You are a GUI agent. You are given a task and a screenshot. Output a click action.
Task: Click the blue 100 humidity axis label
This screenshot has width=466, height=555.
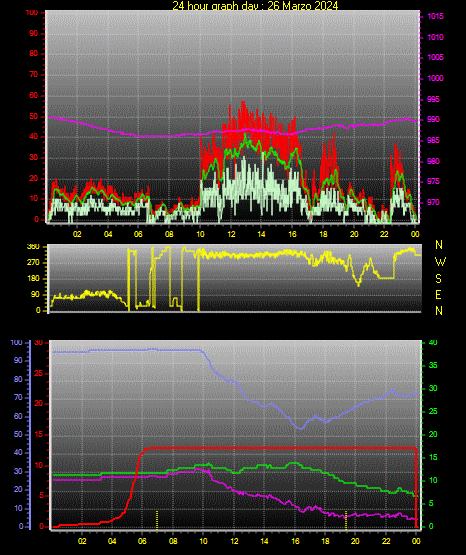click(16, 343)
